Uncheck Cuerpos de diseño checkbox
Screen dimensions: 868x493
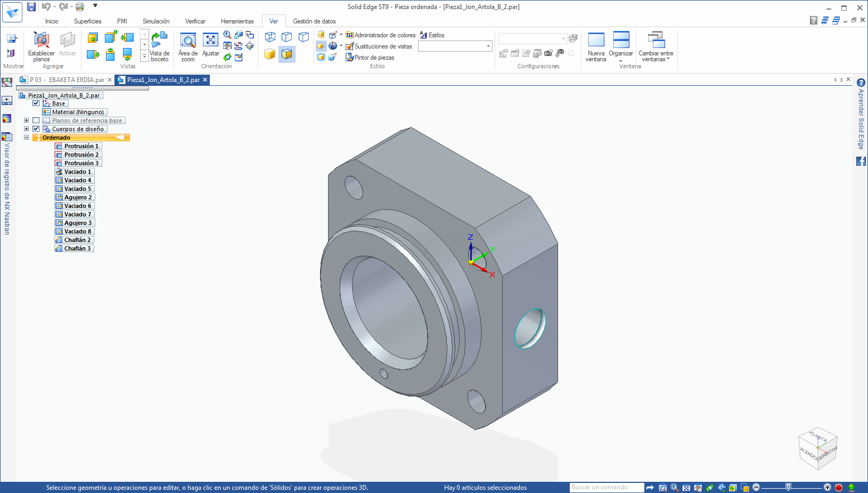[36, 129]
